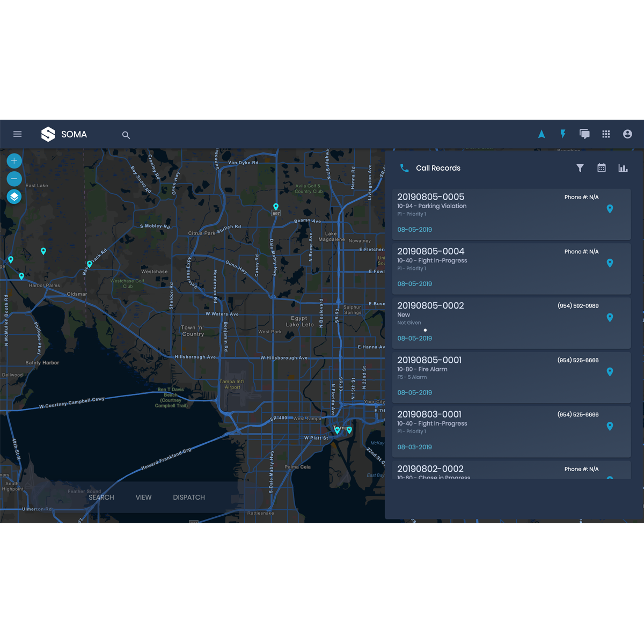Viewport: 644px width, 644px height.
Task: Click the Call Records heading
Action: 438,168
